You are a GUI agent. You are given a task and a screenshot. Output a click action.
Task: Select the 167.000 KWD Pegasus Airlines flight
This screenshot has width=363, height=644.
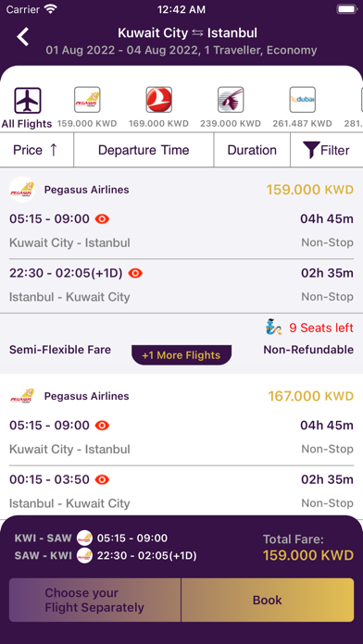(x=181, y=448)
